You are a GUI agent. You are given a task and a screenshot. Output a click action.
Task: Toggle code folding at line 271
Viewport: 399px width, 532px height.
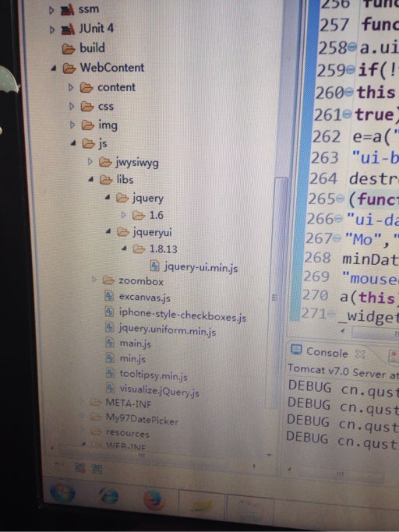[x=330, y=315]
